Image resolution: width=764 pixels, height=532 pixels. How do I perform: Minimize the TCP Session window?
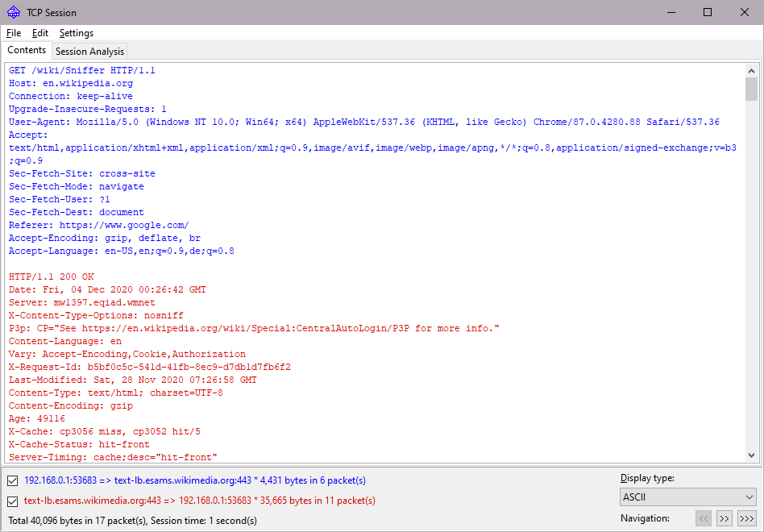point(671,13)
